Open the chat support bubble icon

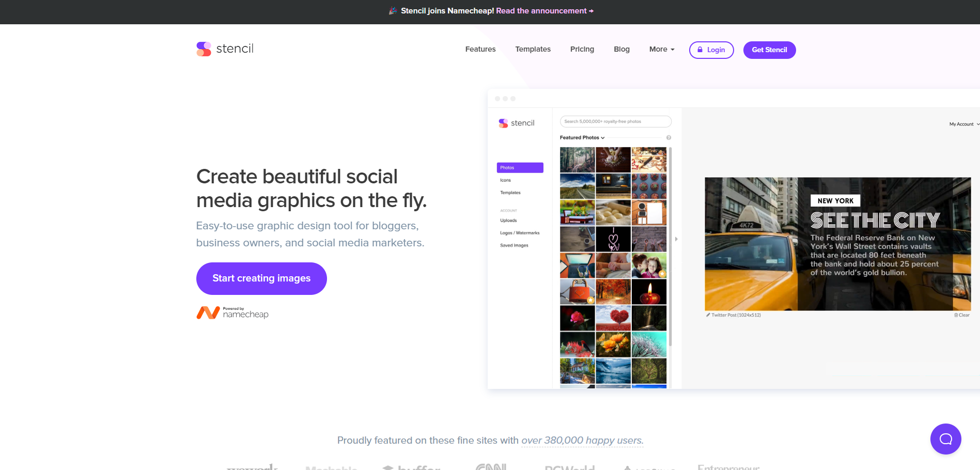[x=945, y=439]
